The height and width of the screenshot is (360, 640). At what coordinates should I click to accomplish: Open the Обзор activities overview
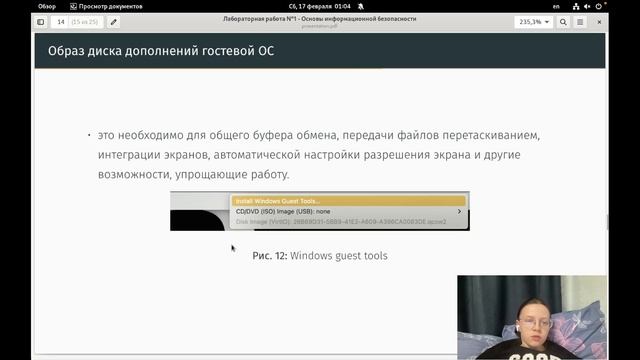47,7
